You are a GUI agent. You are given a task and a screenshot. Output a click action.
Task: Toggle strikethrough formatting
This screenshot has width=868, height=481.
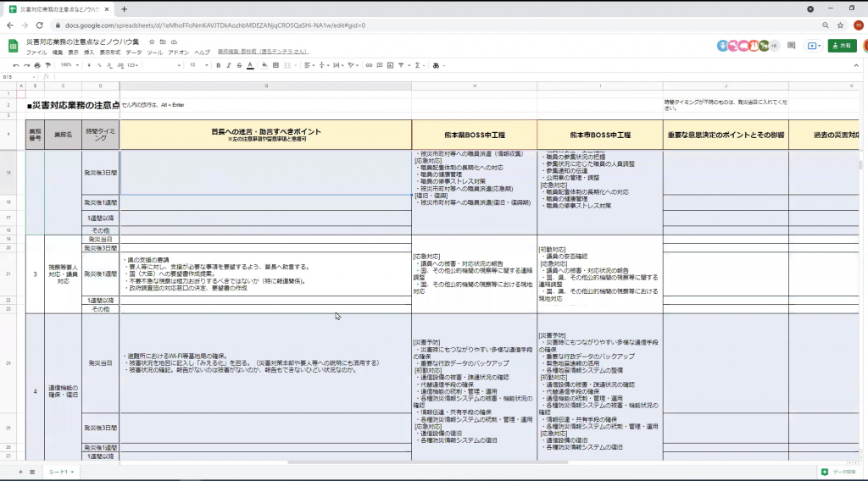239,65
